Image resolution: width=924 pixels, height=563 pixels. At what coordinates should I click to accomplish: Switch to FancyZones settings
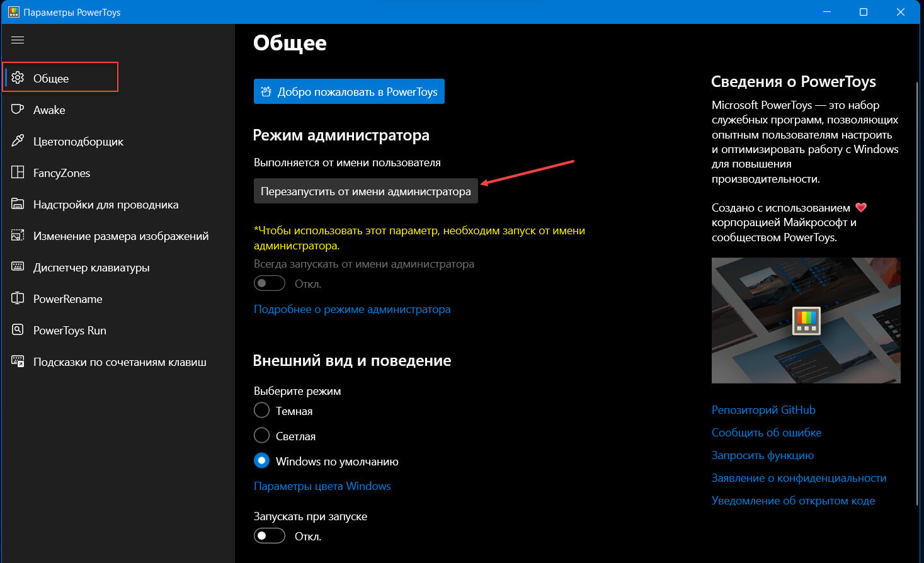(x=118, y=173)
